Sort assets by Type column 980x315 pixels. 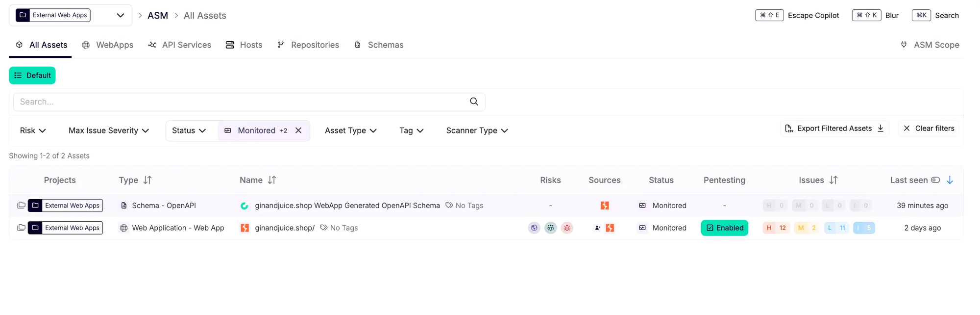pyautogui.click(x=147, y=180)
